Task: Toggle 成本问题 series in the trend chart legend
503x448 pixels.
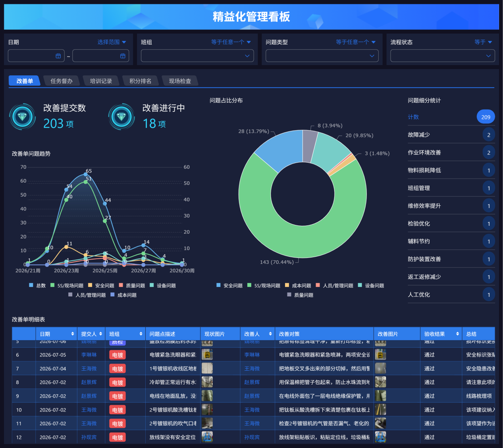Action: tap(123, 295)
